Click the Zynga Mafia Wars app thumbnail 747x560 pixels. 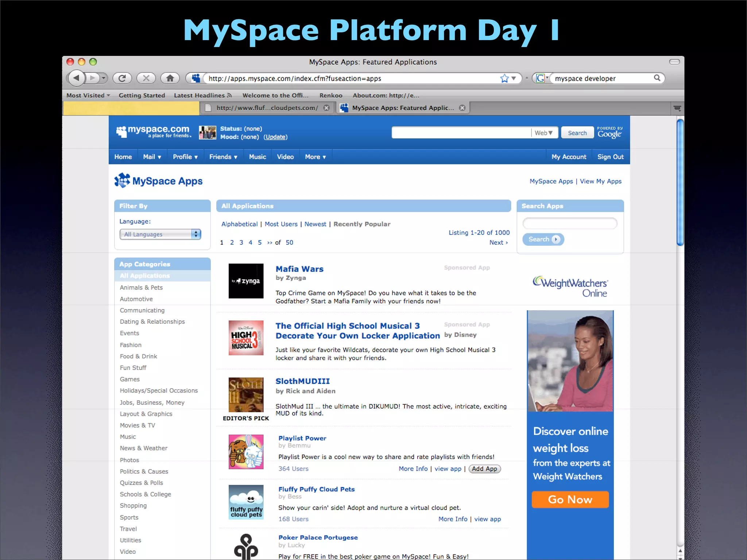246,281
